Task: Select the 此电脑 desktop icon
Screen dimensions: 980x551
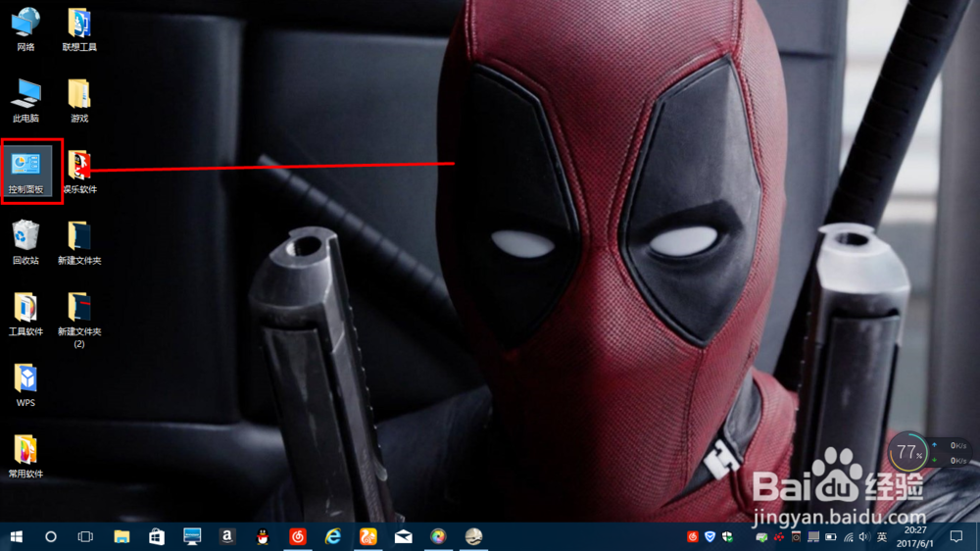Action: 25,101
